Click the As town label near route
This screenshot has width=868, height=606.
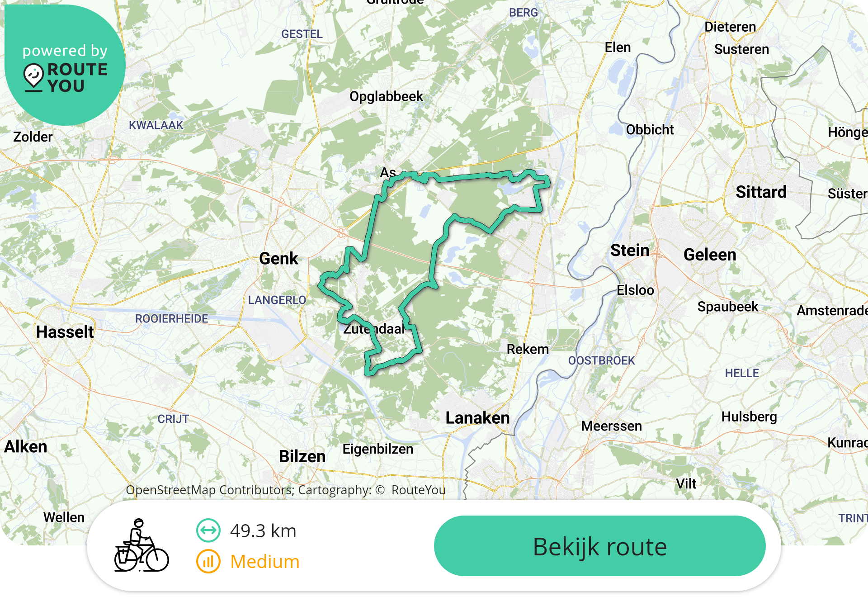[x=388, y=172]
